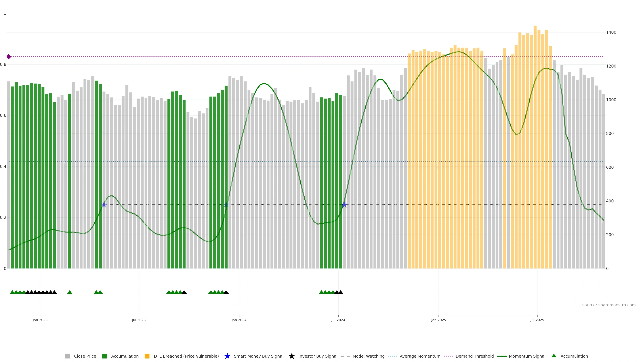This screenshot has height=362, width=644.
Task: Click the 1400 right axis label
Action: point(611,32)
